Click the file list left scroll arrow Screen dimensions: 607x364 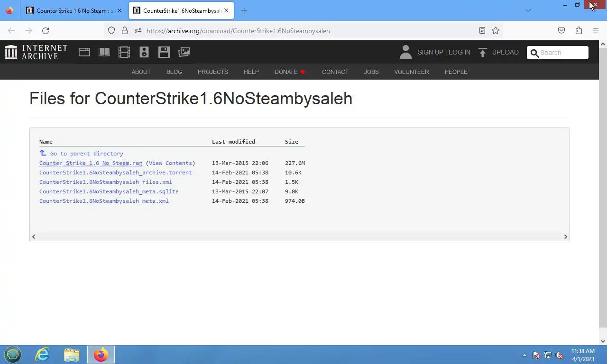[33, 237]
